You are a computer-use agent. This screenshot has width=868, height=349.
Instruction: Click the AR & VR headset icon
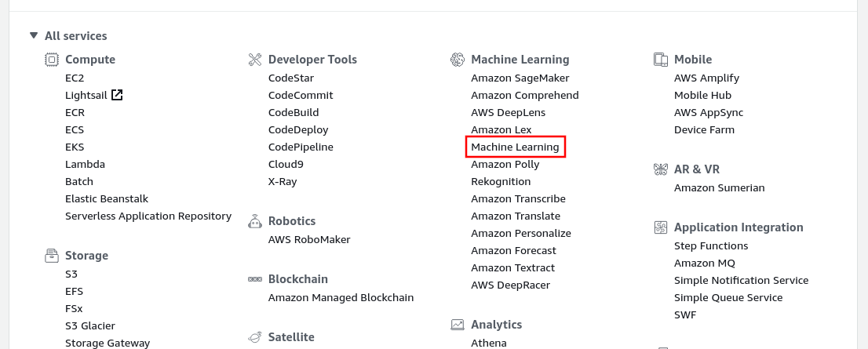click(661, 169)
